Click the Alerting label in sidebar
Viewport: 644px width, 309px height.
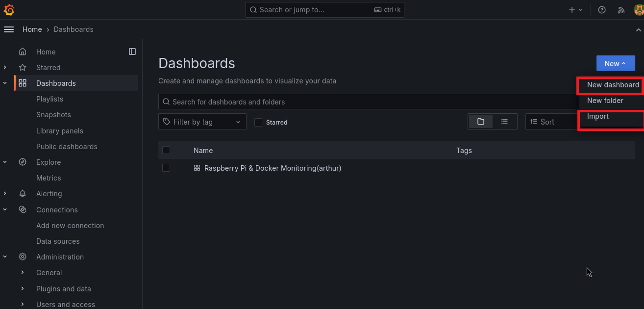tap(49, 194)
